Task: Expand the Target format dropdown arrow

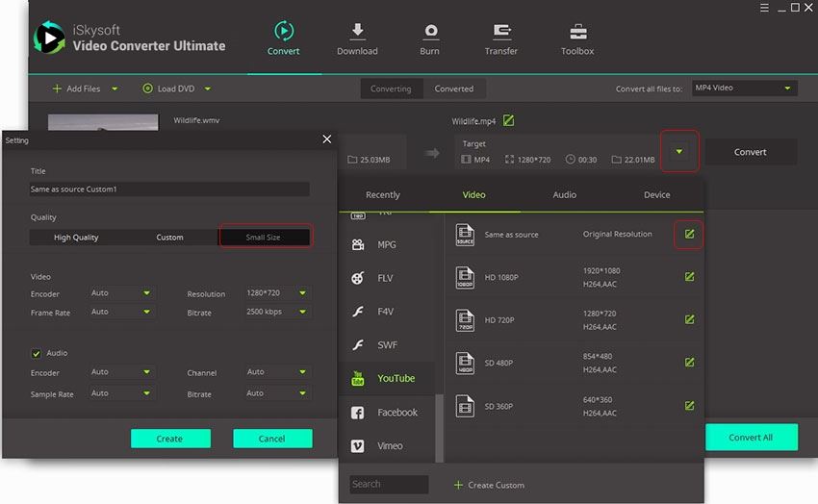Action: (x=679, y=151)
